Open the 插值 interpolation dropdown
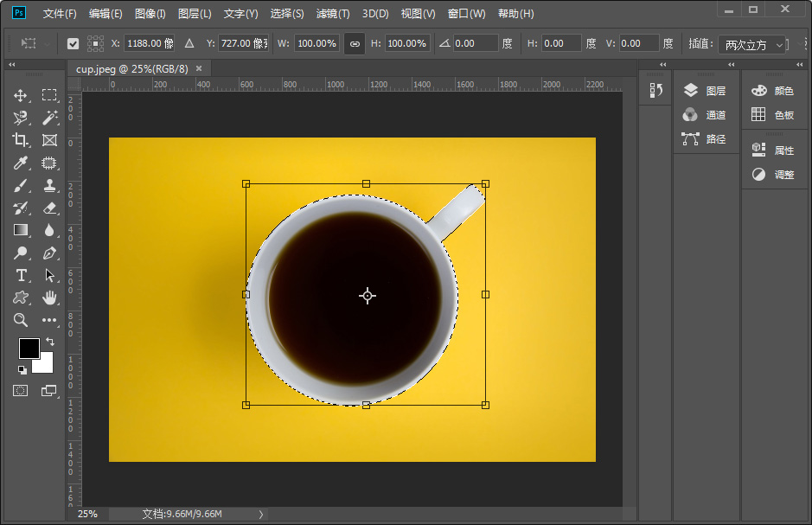 [751, 45]
